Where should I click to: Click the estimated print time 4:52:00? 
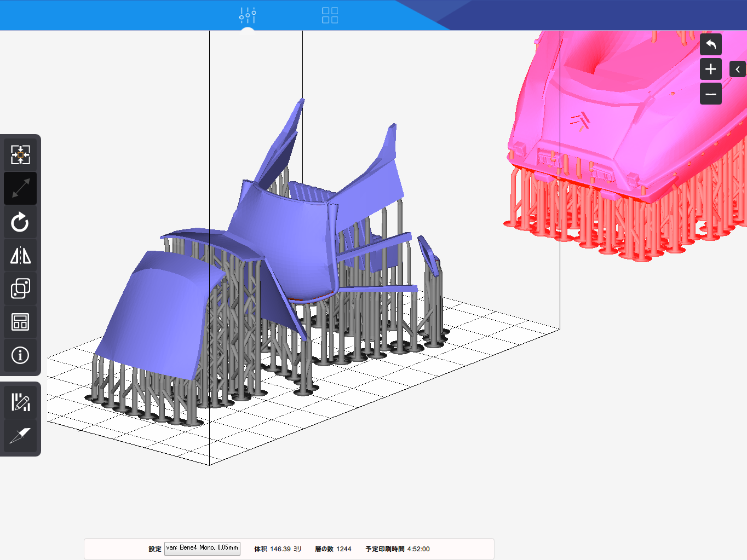418,549
